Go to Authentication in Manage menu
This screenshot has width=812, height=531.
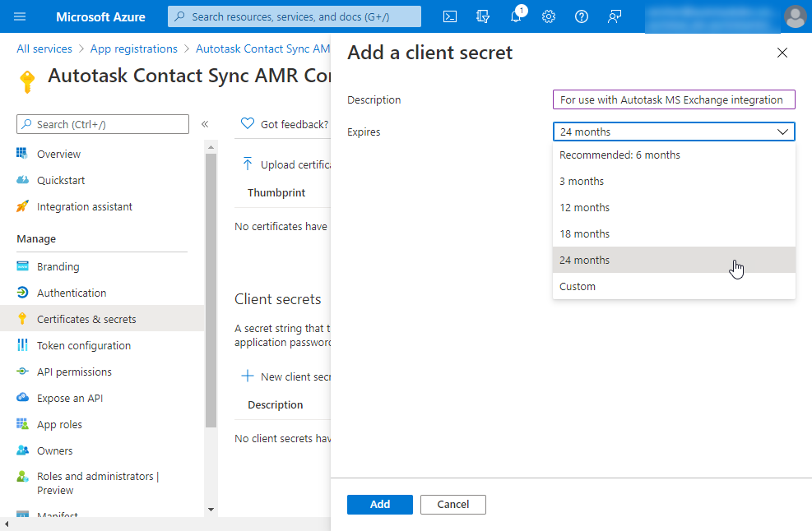tap(72, 293)
